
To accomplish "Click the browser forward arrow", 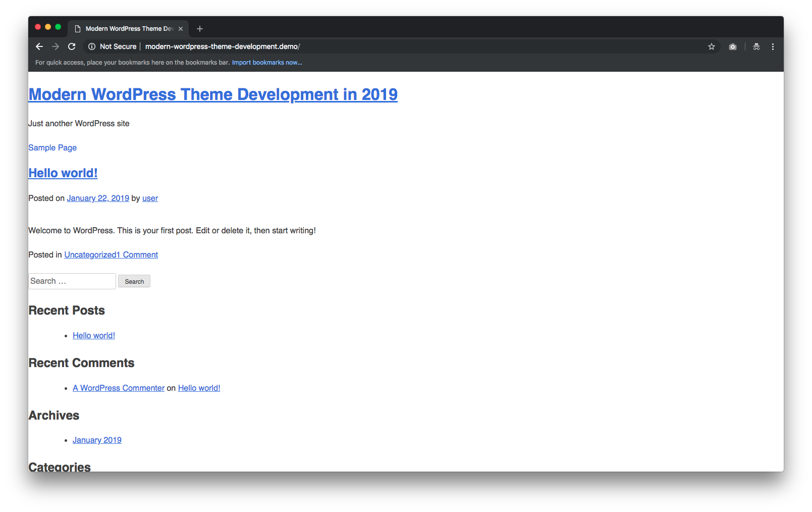I will tap(56, 46).
